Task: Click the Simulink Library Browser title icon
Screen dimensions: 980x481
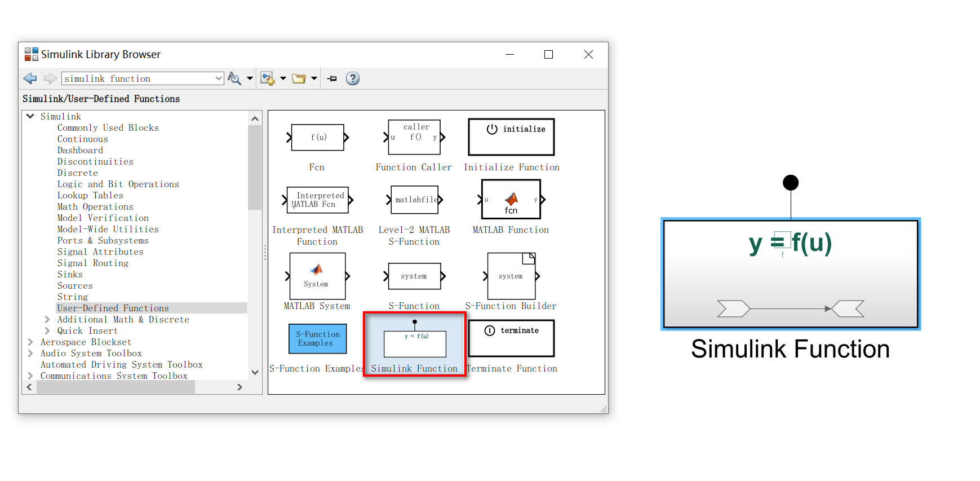Action: pyautogui.click(x=32, y=54)
